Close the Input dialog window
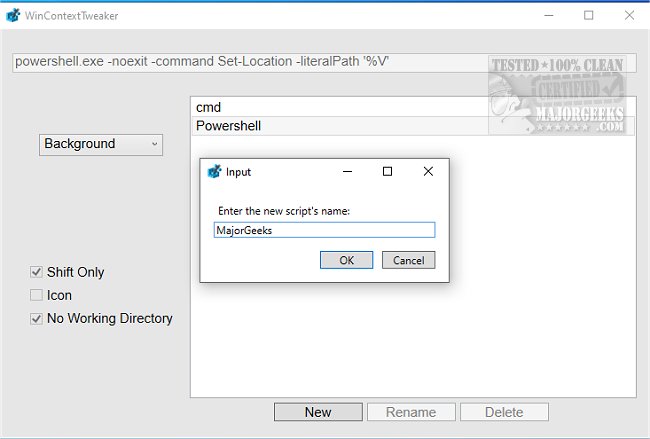This screenshot has height=439, width=650. coord(428,171)
